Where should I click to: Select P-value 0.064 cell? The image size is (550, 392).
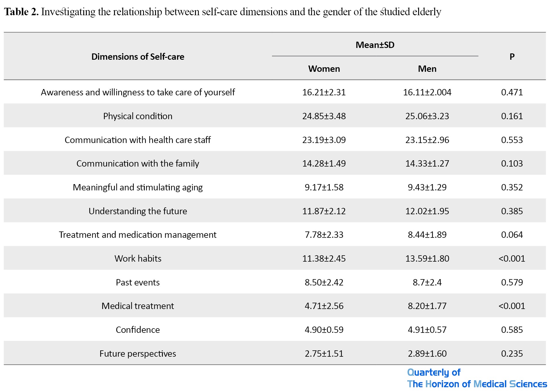(512, 235)
